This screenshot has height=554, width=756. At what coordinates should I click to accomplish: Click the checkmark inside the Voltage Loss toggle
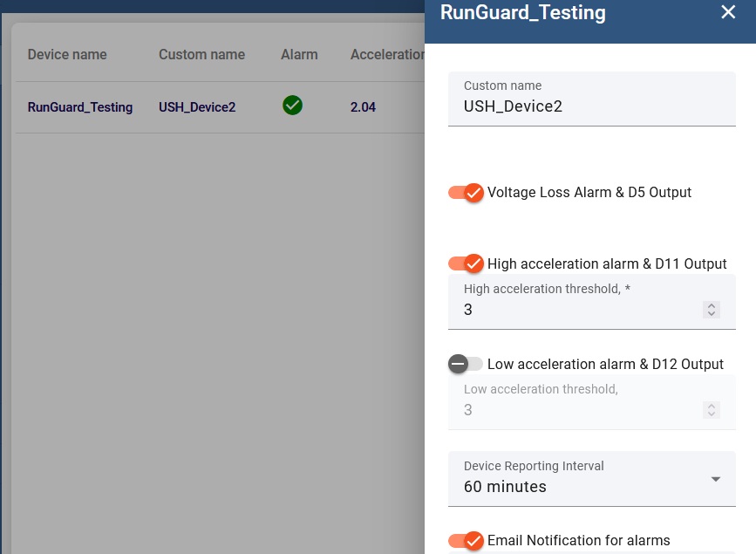(473, 192)
